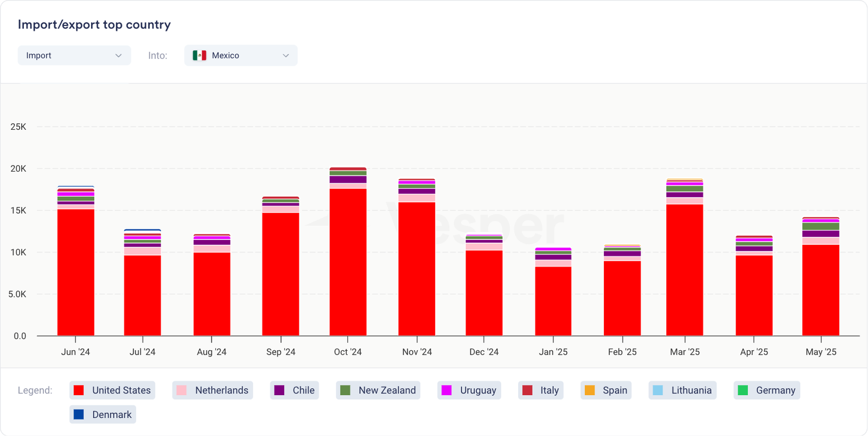
Task: Click the Mexico flag icon
Action: tap(199, 55)
